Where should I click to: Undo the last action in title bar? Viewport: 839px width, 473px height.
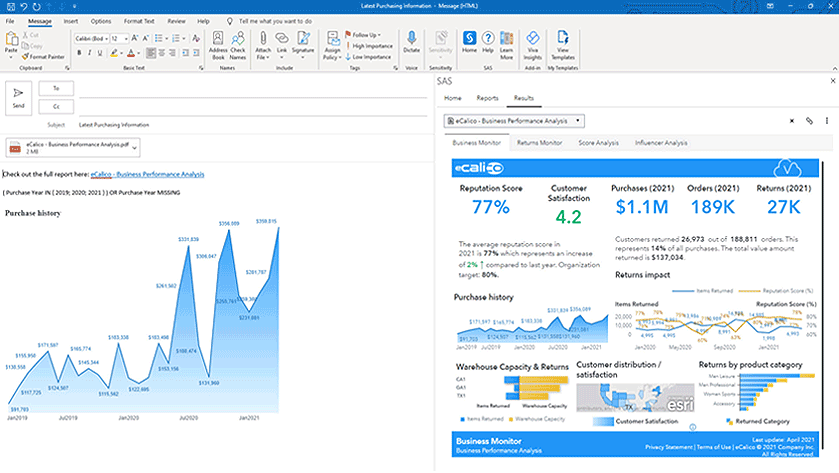[24, 6]
